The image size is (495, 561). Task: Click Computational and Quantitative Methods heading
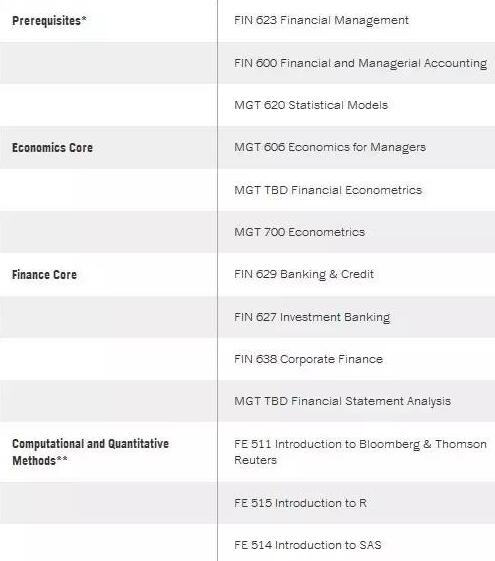(90, 452)
